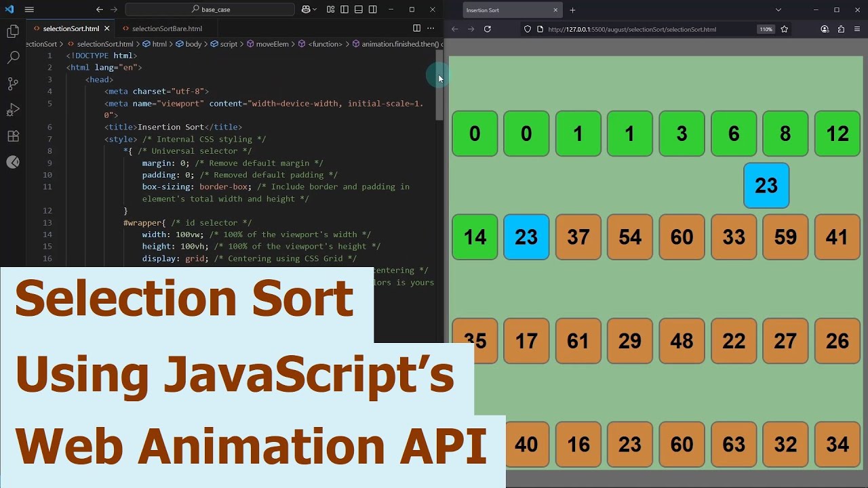Toggle the VS Code primary side bar

pyautogui.click(x=344, y=9)
